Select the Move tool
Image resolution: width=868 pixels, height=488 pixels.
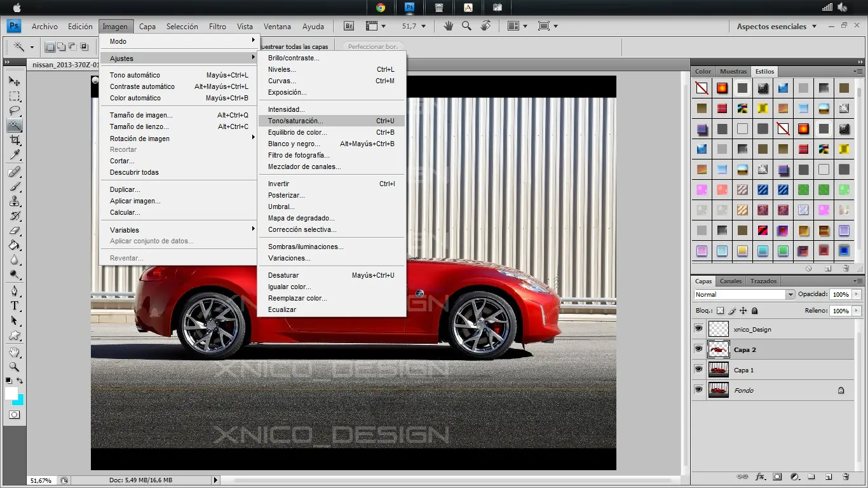14,82
